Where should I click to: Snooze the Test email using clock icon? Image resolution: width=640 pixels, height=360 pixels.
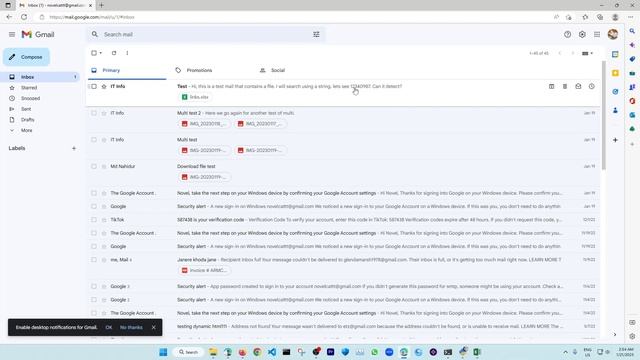tap(591, 87)
